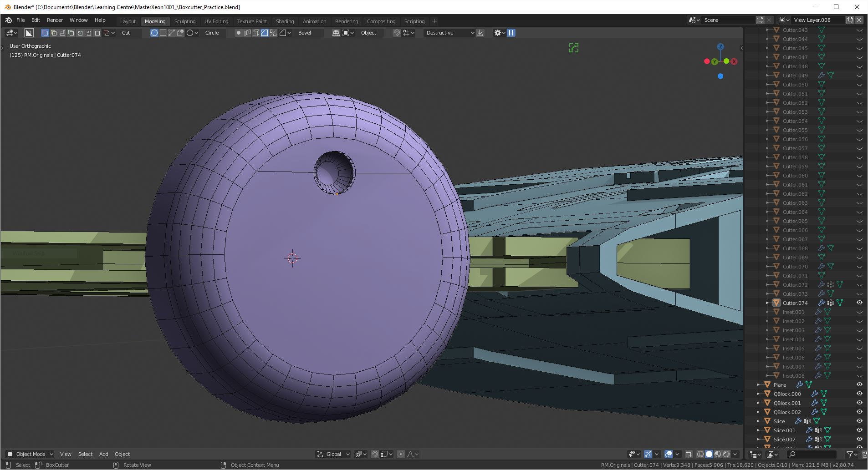Select the BoxCutter custom shape icon
Viewport: 868px width, 470px height.
click(180, 33)
